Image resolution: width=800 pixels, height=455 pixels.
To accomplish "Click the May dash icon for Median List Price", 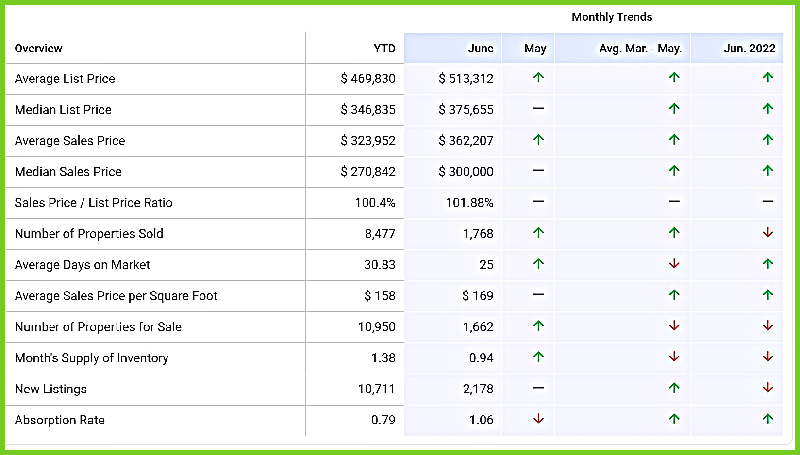I will [x=538, y=109].
